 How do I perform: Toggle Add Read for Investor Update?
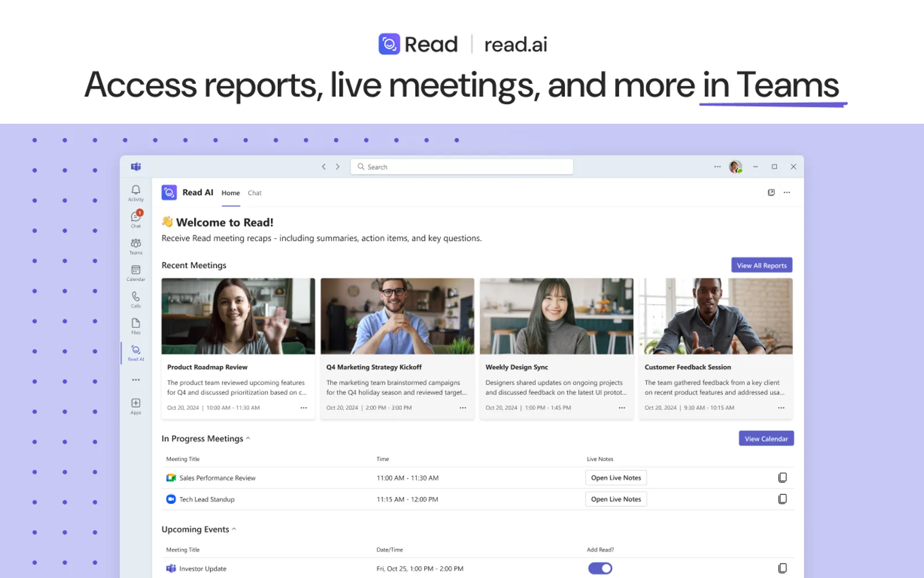click(600, 568)
